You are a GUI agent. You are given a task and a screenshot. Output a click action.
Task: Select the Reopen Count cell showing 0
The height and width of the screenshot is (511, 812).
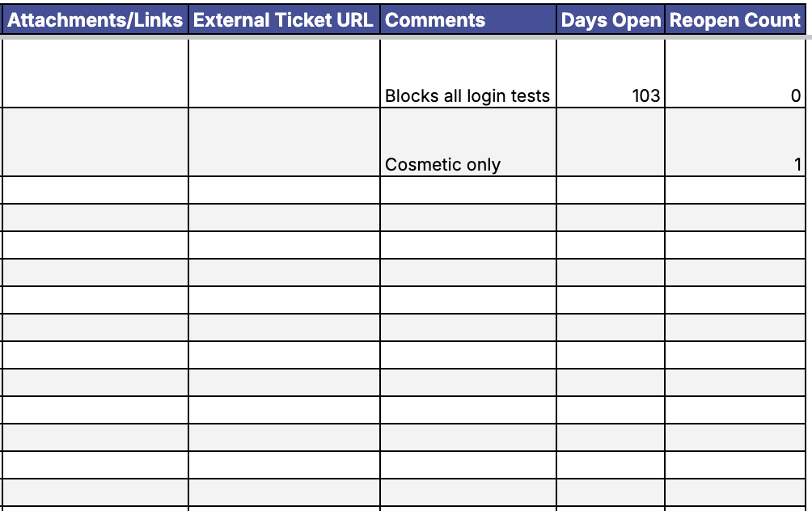click(735, 74)
